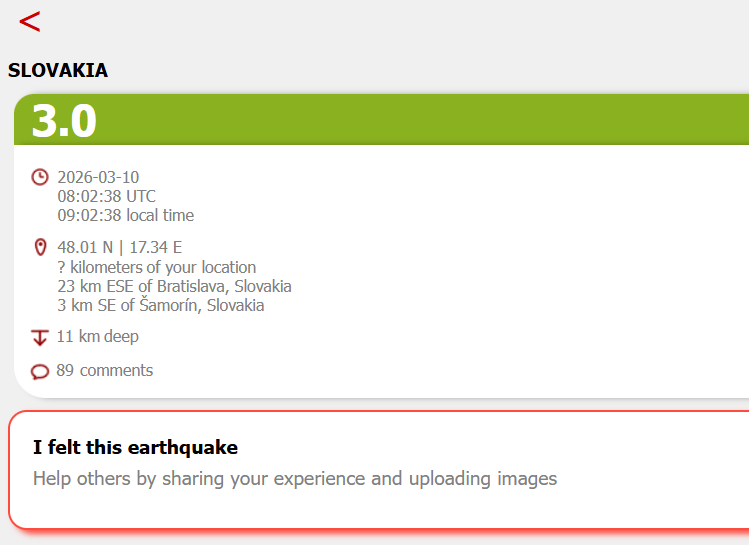Click the clock icon beside the date
Screen dimensions: 749x545
point(40,177)
